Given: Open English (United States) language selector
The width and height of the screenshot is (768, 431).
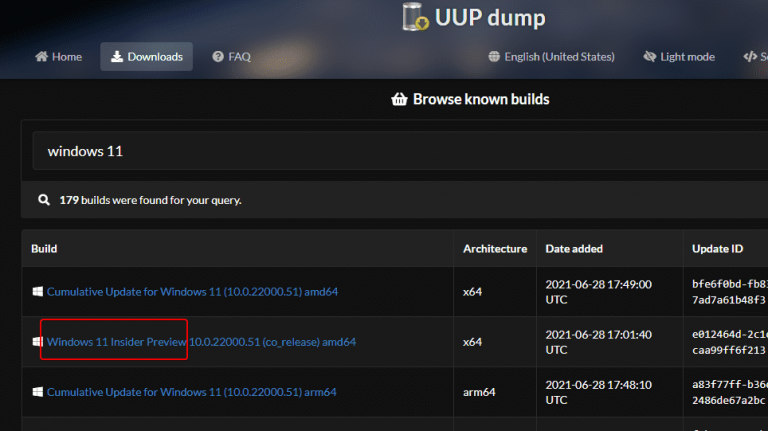Looking at the screenshot, I should tap(552, 57).
